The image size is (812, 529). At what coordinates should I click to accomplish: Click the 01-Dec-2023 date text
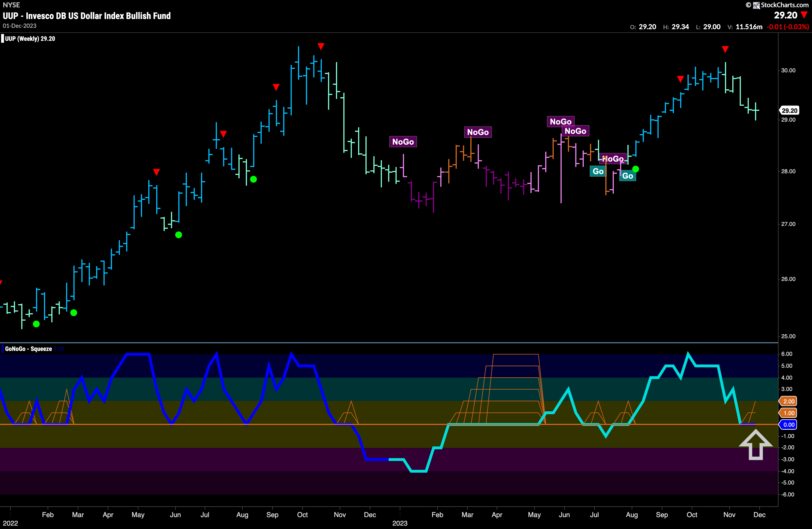20,26
